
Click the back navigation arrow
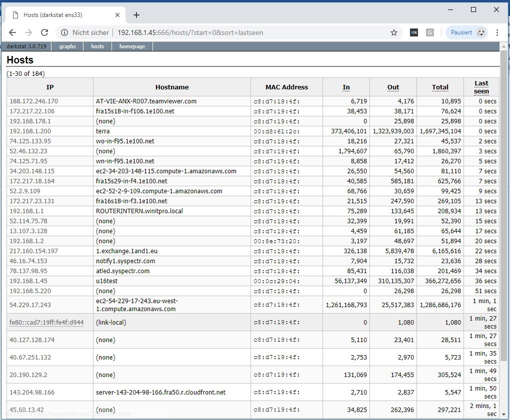[12, 32]
